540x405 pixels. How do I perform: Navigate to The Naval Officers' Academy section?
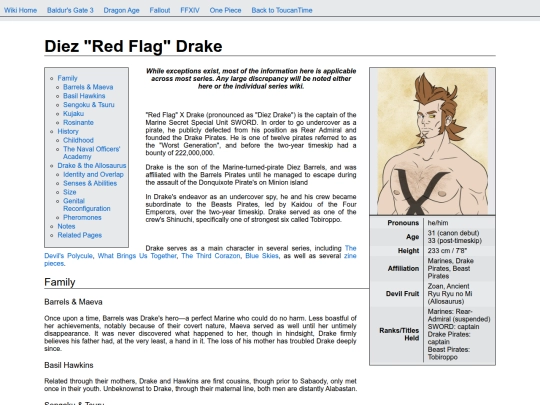click(x=92, y=153)
